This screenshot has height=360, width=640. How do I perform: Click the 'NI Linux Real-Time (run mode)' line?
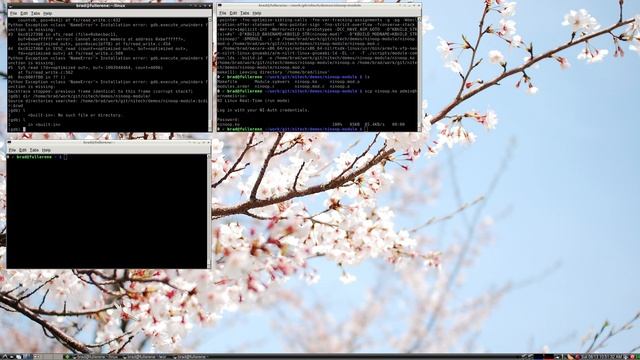coord(253,101)
